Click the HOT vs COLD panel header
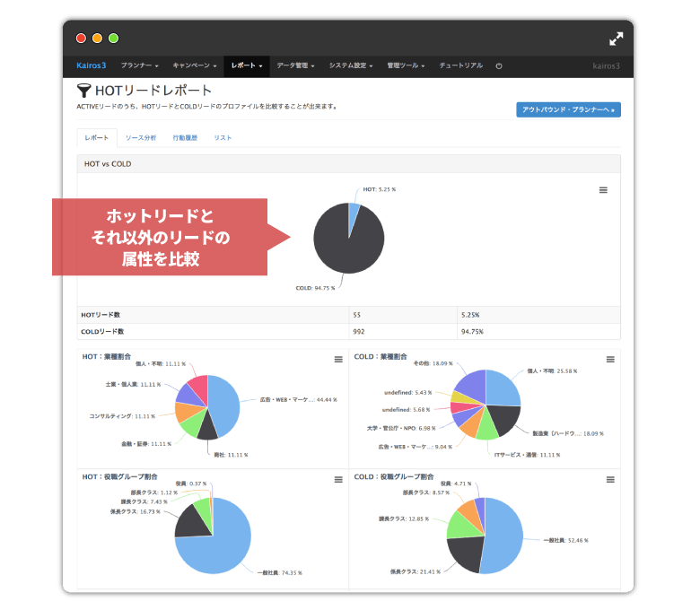Screen dimensions: 700x610 coord(349,164)
